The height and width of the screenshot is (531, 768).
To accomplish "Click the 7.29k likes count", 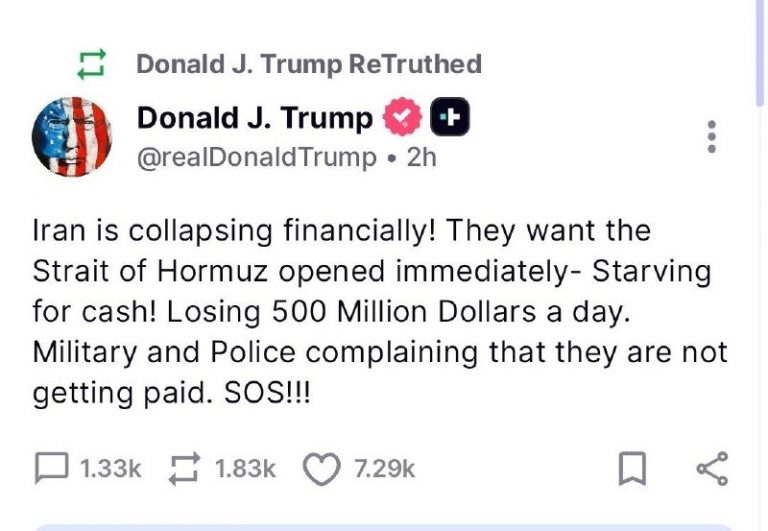I will point(385,469).
